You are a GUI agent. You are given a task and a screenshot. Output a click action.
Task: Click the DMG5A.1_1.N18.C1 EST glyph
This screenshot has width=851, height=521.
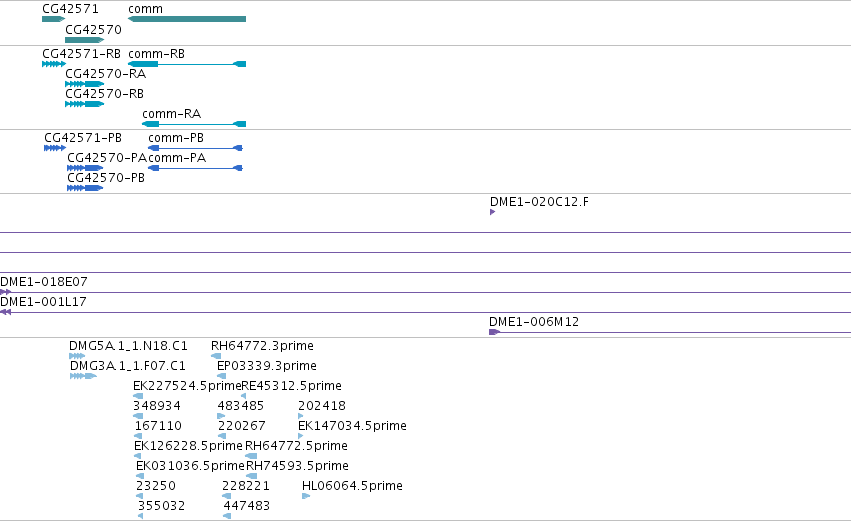(77, 356)
